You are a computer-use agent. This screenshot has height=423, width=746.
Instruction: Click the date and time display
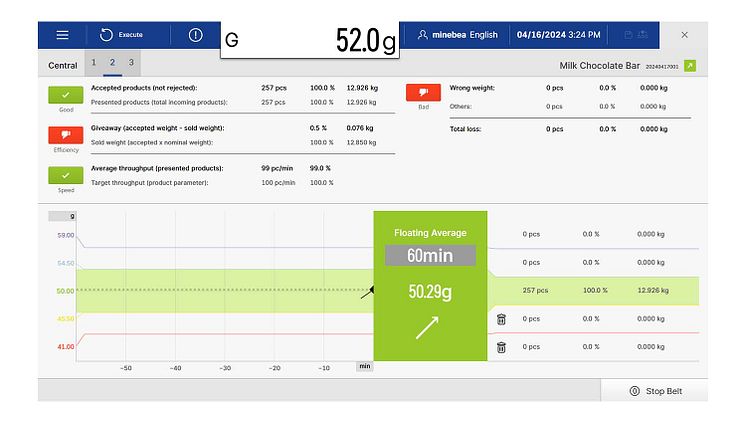coord(558,35)
